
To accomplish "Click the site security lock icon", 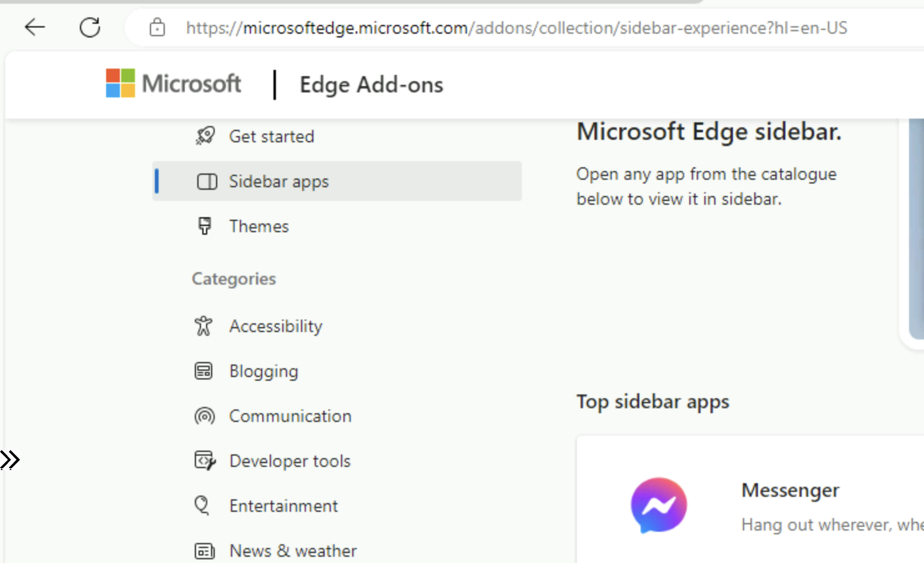I will coord(157,27).
